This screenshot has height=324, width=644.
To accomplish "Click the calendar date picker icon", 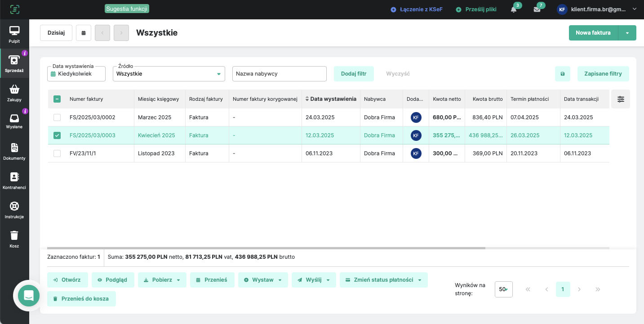I will point(84,33).
